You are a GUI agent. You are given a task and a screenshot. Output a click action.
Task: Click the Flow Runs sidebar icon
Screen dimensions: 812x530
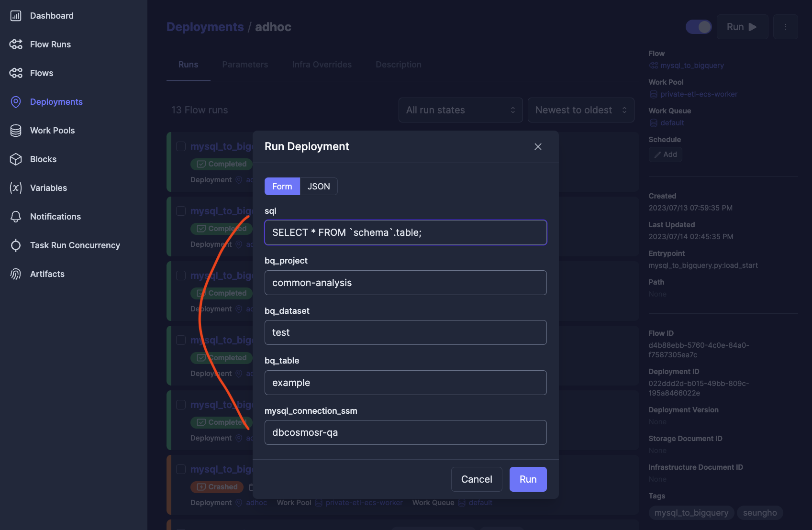(16, 44)
